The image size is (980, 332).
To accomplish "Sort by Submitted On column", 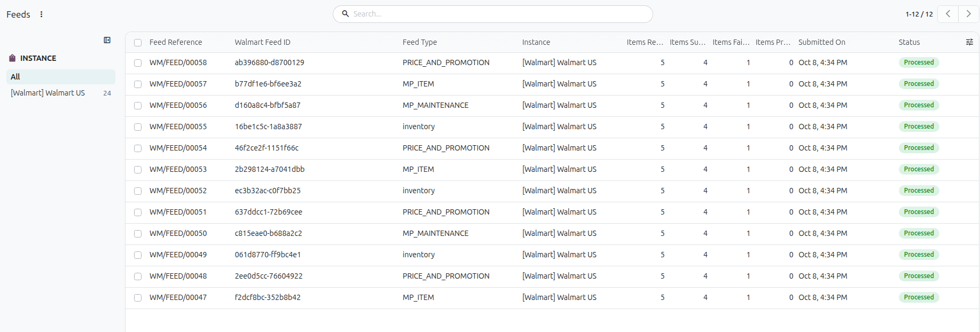I will click(822, 42).
